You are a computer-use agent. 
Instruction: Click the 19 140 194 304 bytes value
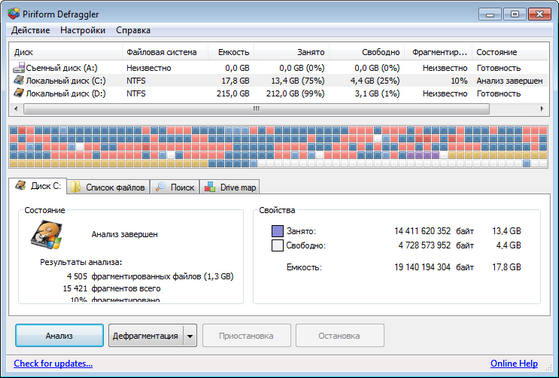[x=422, y=267]
